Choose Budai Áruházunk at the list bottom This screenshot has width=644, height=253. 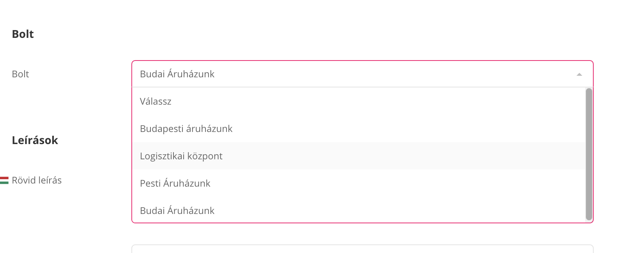point(177,211)
